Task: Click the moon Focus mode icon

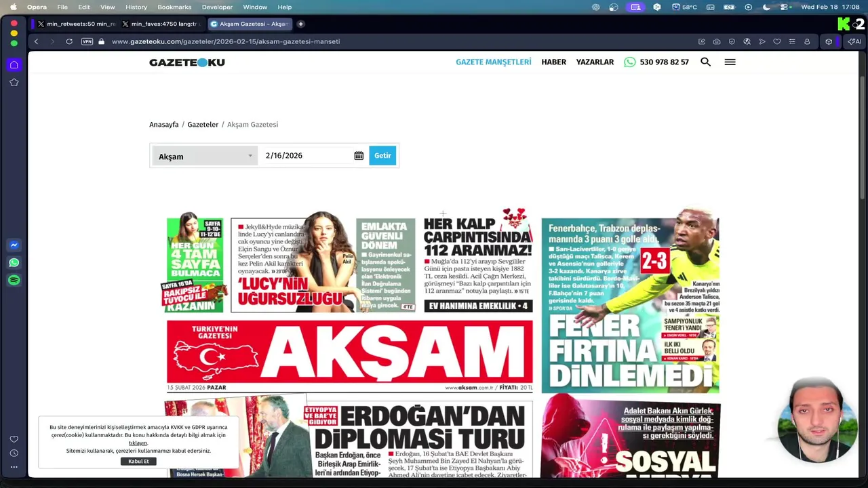Action: tap(766, 7)
